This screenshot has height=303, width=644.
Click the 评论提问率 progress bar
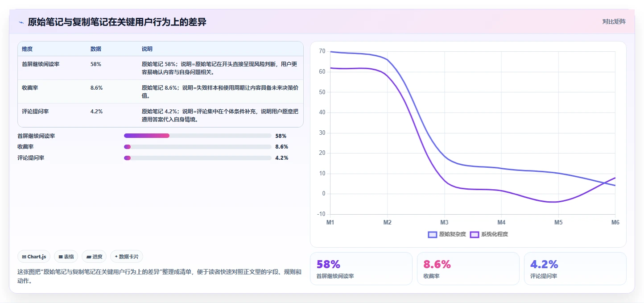198,158
